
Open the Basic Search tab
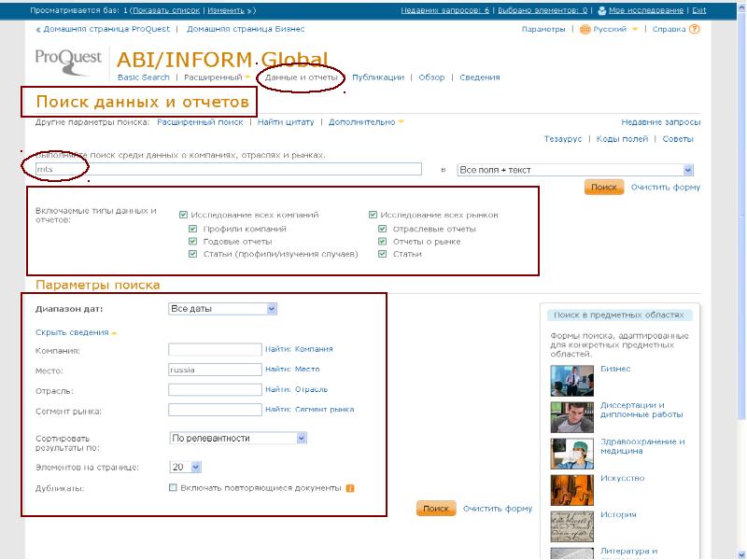(x=144, y=77)
